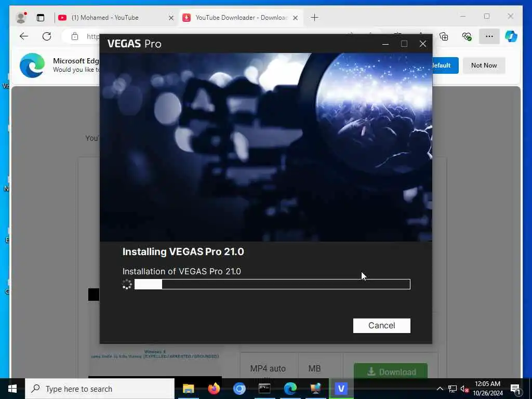
Task: Open Chromium browser from taskbar
Action: click(239, 389)
